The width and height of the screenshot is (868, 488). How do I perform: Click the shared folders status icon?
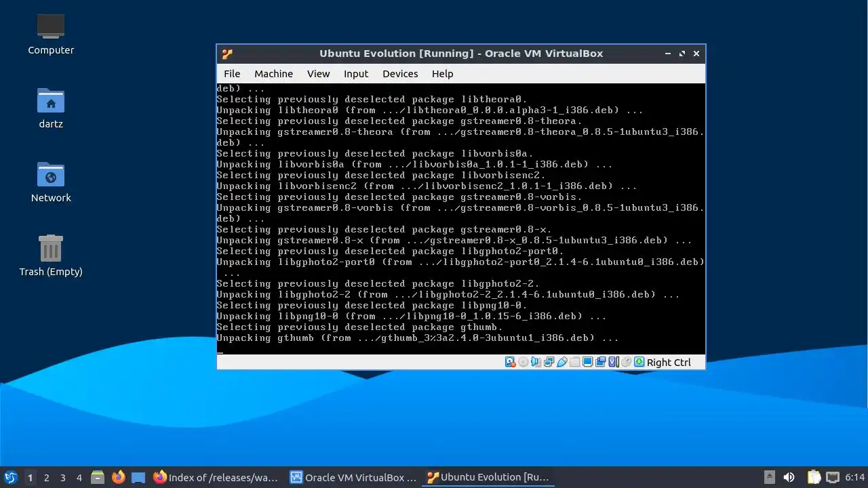click(x=575, y=362)
